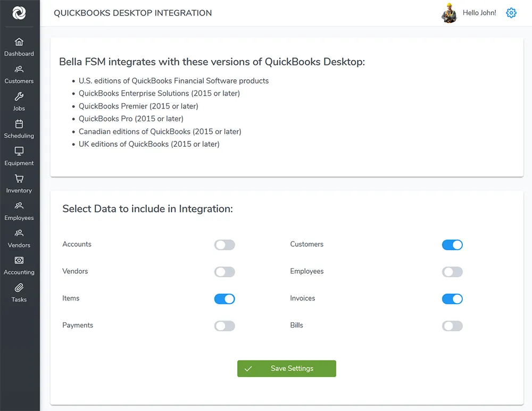Viewport: 532px width, 411px height.
Task: Click the Bella FSM logo icon
Action: point(19,13)
